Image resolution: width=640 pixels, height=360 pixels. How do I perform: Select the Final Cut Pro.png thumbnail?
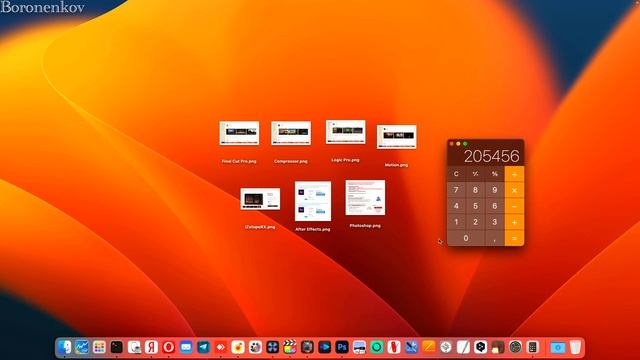[239, 133]
